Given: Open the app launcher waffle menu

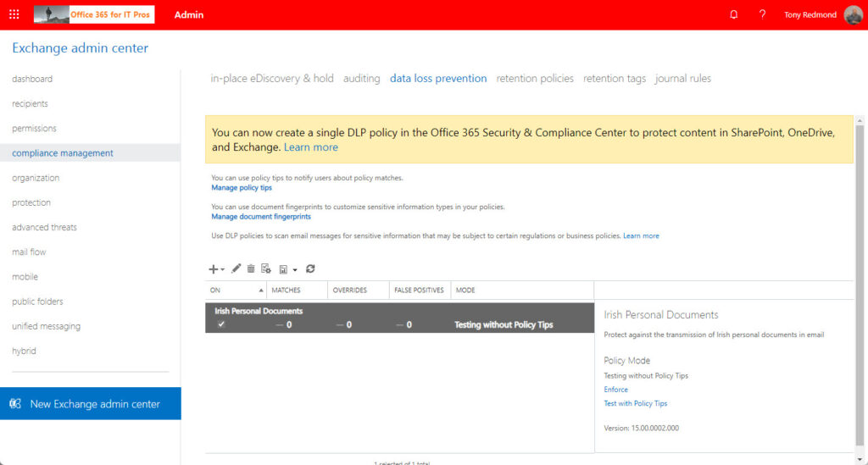Looking at the screenshot, I should point(14,15).
